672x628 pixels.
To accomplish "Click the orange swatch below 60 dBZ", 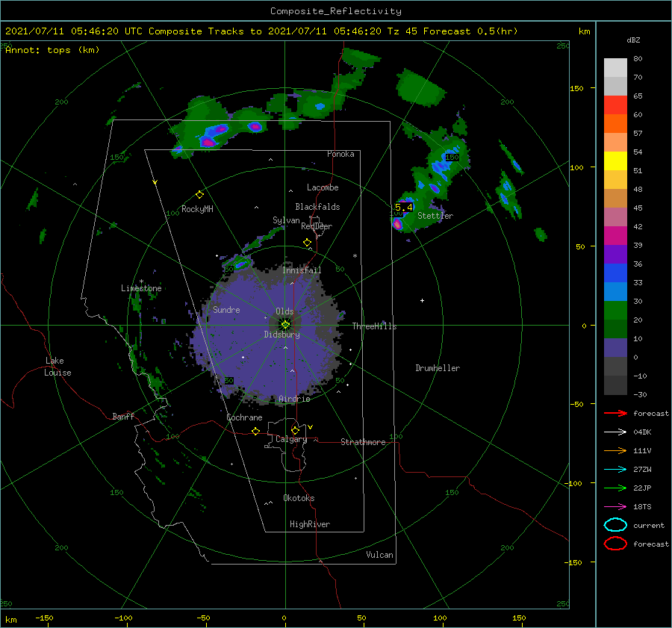I will (x=615, y=124).
